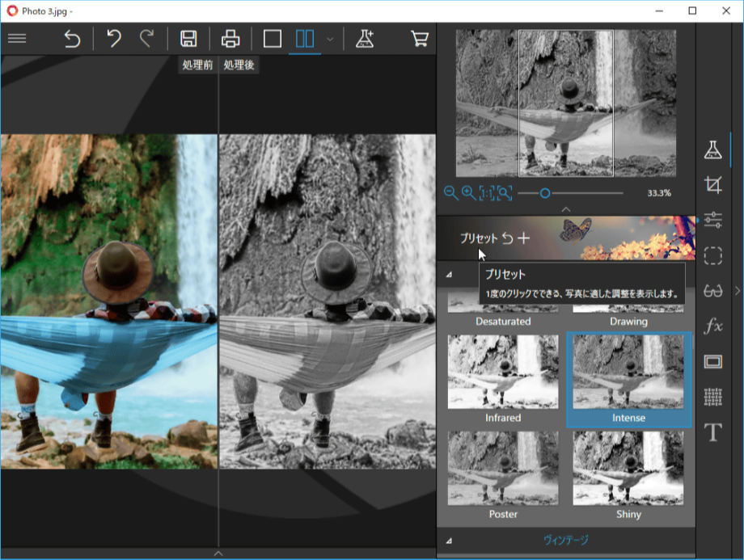Apply the Shiny preset thumbnail
This screenshot has width=744, height=560.
click(628, 468)
